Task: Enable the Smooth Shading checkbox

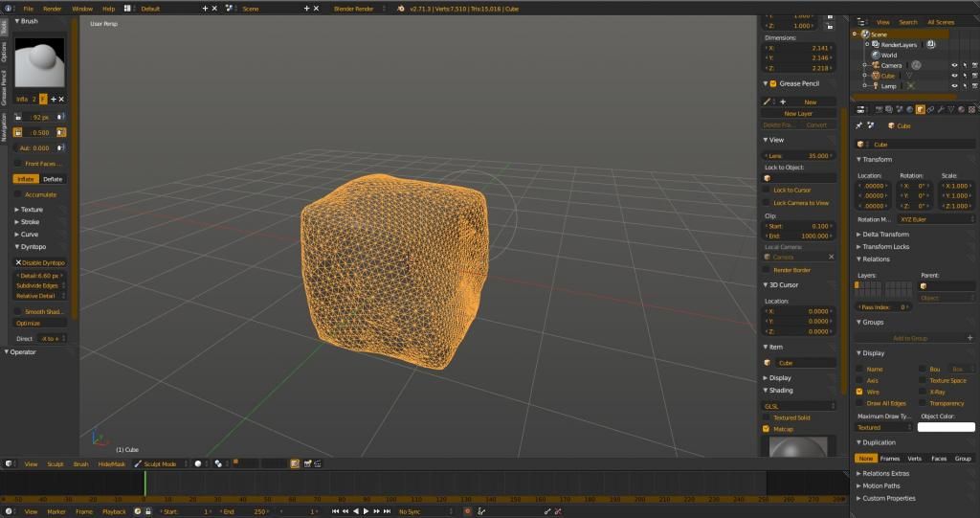Action: pos(18,311)
